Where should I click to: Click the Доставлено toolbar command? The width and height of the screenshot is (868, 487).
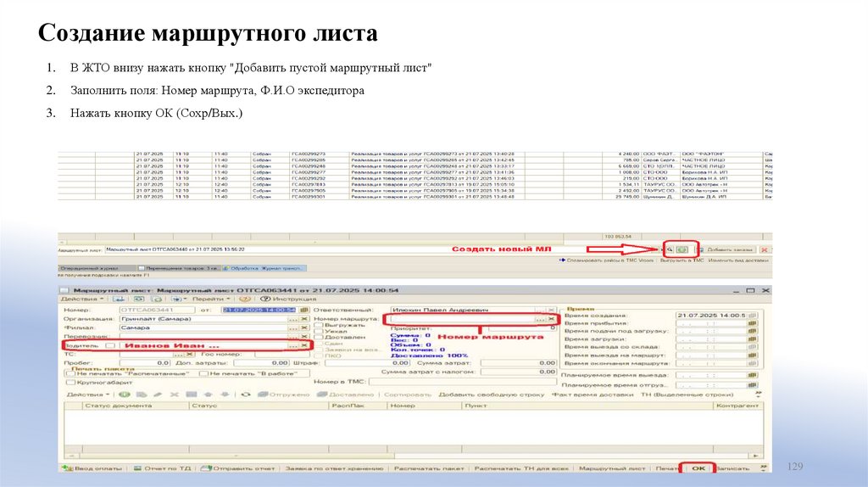coord(346,395)
